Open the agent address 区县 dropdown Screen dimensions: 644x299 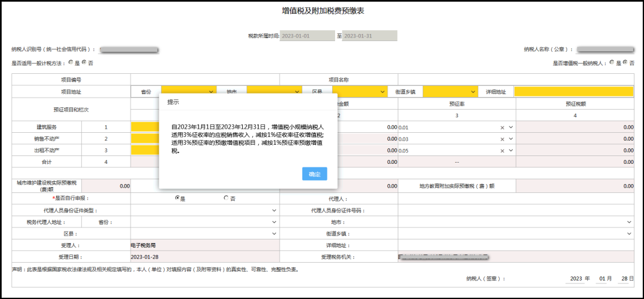point(205,233)
